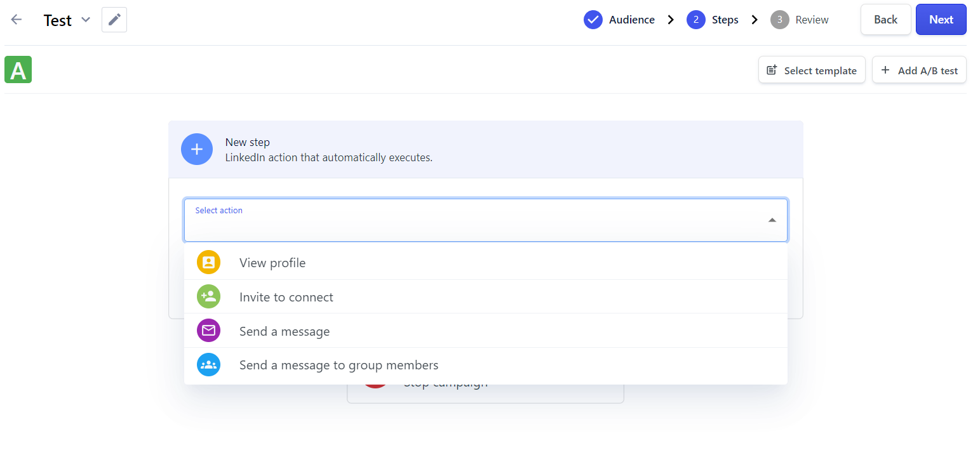Click the yellow View profile icon

tap(208, 263)
